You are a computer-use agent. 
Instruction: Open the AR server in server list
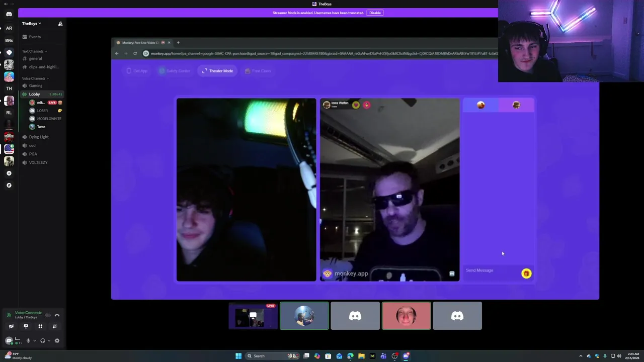(x=9, y=28)
